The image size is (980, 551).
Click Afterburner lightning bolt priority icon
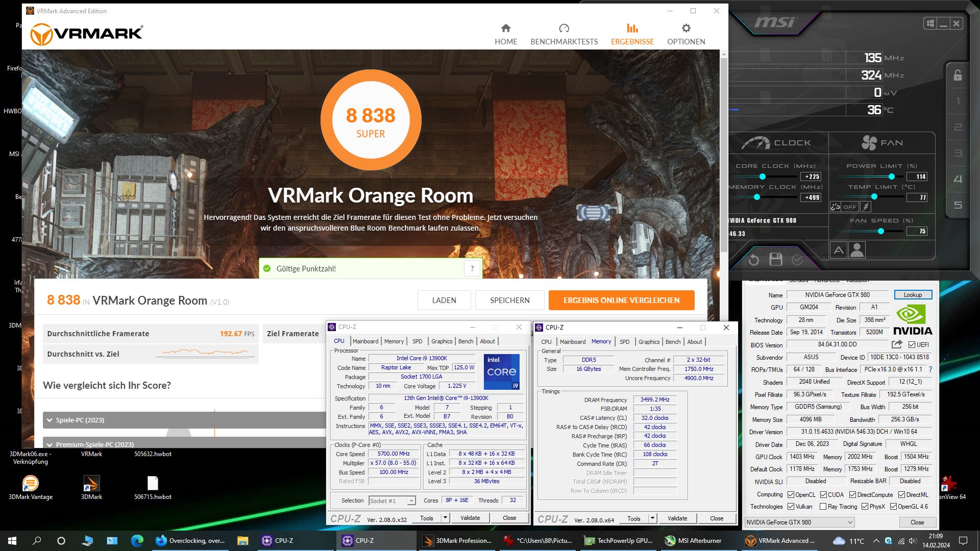click(x=866, y=207)
